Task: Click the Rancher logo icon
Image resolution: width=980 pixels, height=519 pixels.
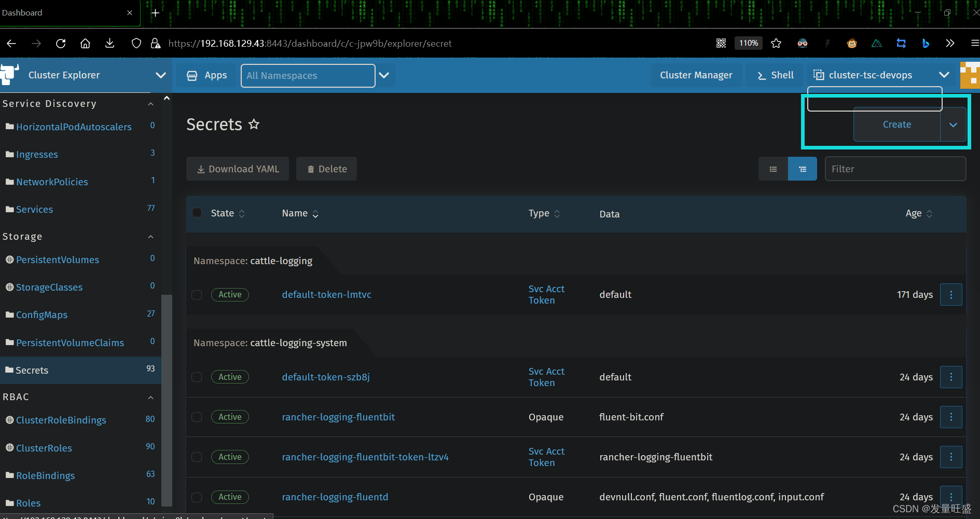Action: coord(10,74)
